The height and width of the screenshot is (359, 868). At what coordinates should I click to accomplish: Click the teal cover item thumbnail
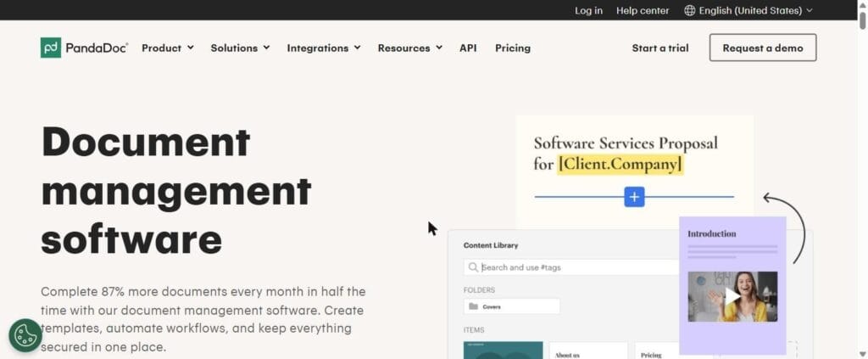tap(504, 351)
